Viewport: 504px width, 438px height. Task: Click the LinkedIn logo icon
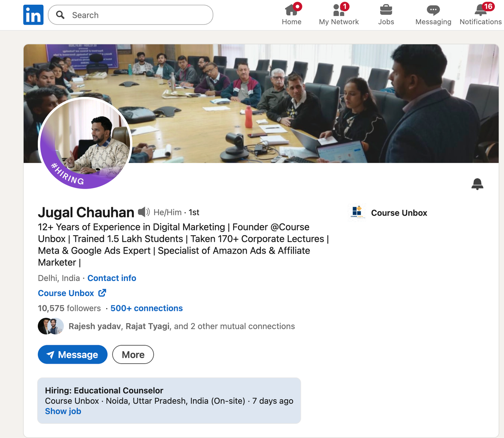pos(33,15)
